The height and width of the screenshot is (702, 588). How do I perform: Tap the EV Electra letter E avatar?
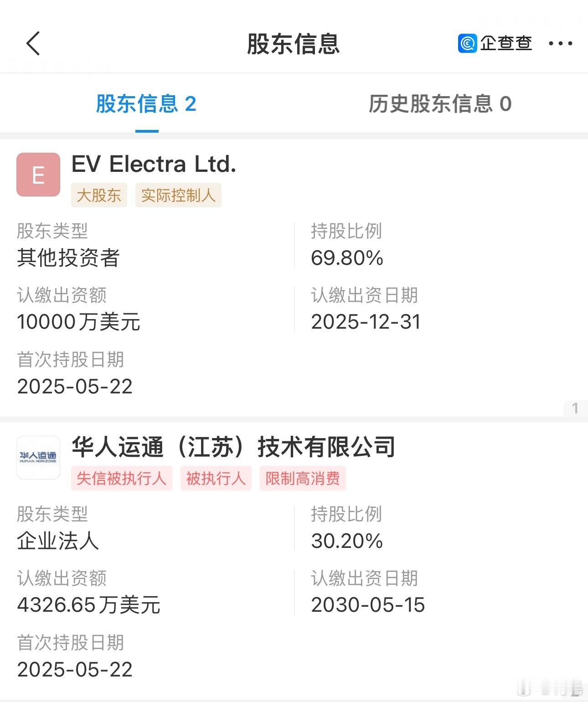pyautogui.click(x=38, y=175)
